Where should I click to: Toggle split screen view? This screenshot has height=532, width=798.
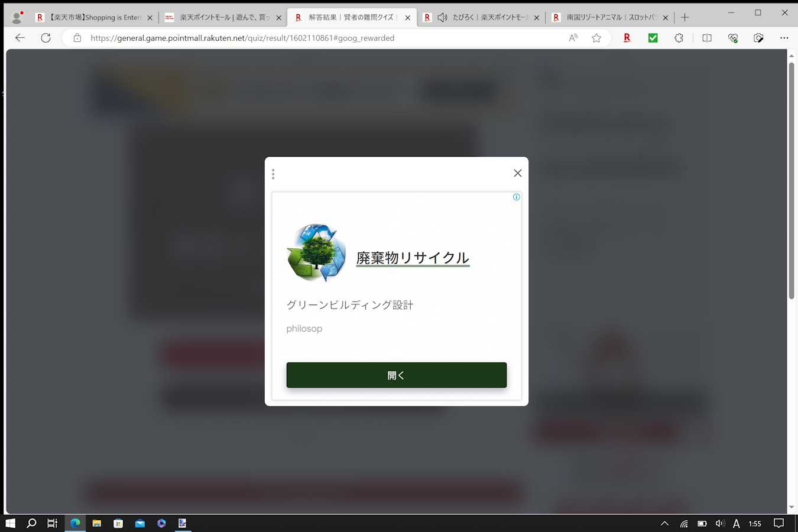(707, 38)
